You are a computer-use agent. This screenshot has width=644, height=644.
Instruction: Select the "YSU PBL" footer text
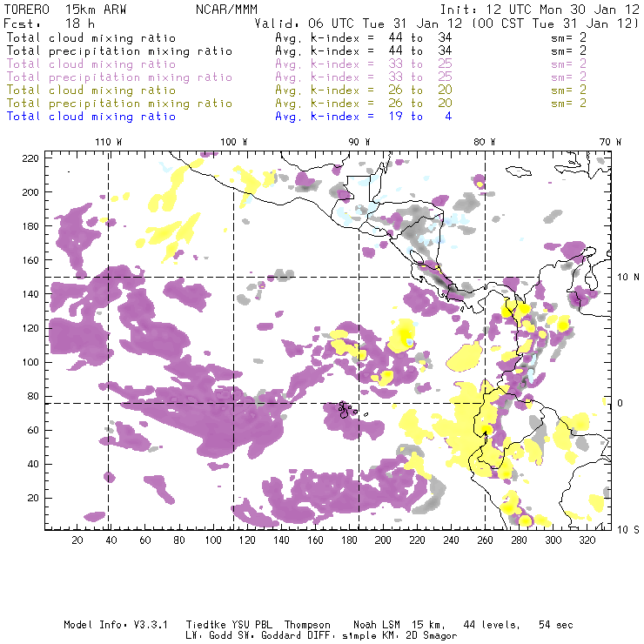point(252,625)
